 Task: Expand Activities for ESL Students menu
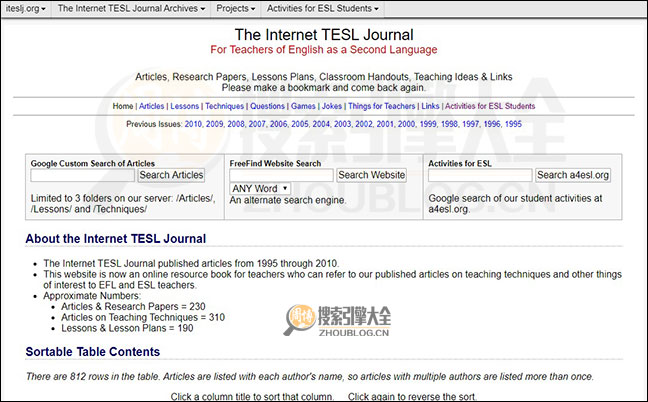coord(322,9)
